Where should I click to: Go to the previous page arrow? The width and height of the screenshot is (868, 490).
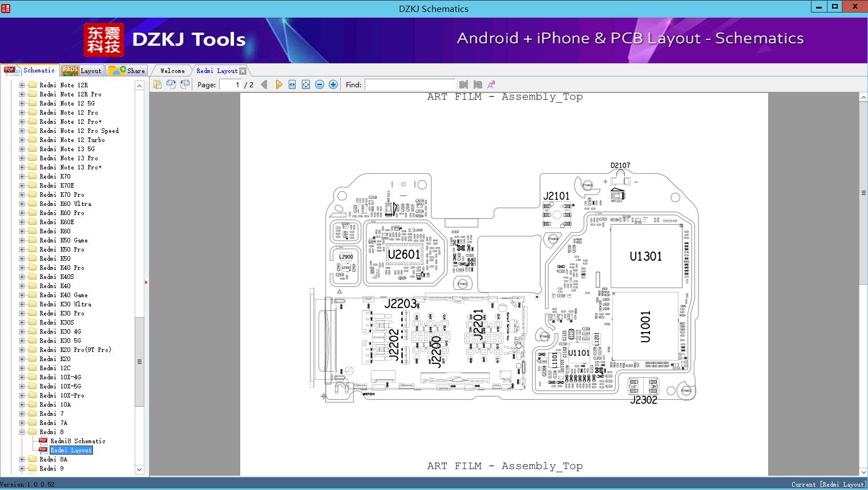click(x=264, y=84)
